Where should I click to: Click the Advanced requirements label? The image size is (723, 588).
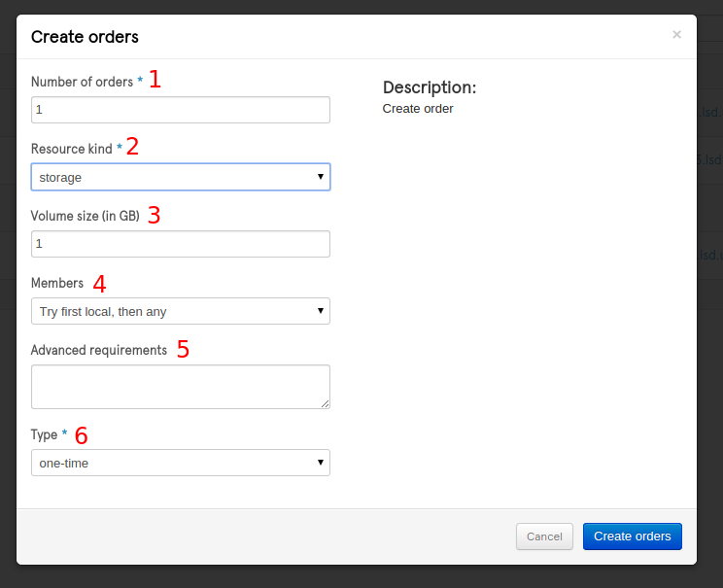pyautogui.click(x=99, y=350)
